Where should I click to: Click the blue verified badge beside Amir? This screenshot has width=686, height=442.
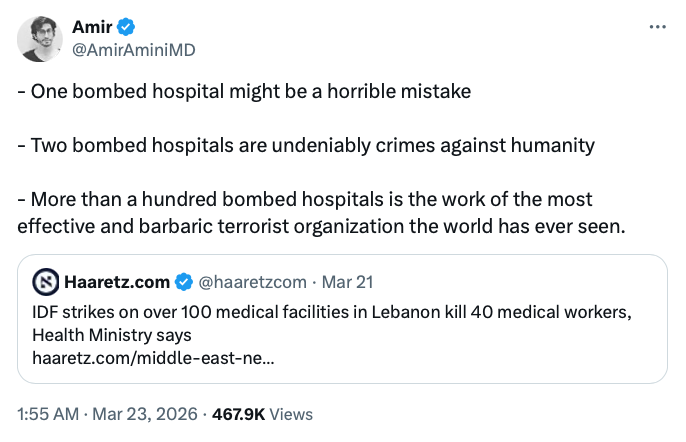click(128, 27)
